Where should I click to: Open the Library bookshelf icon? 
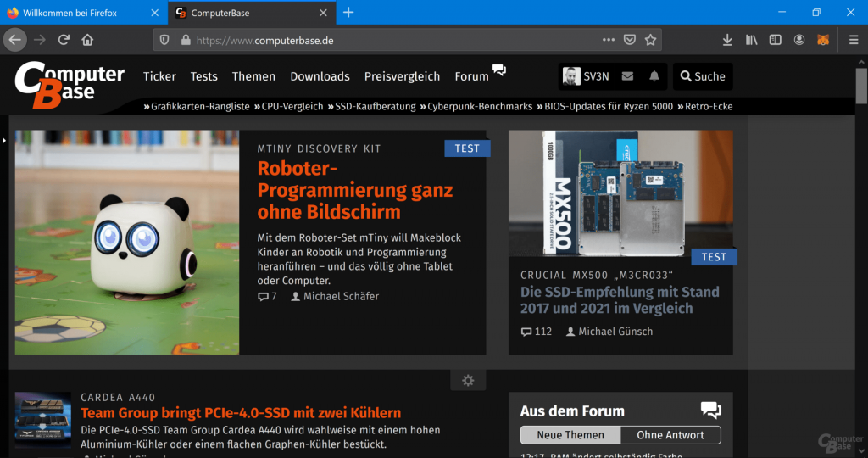751,40
